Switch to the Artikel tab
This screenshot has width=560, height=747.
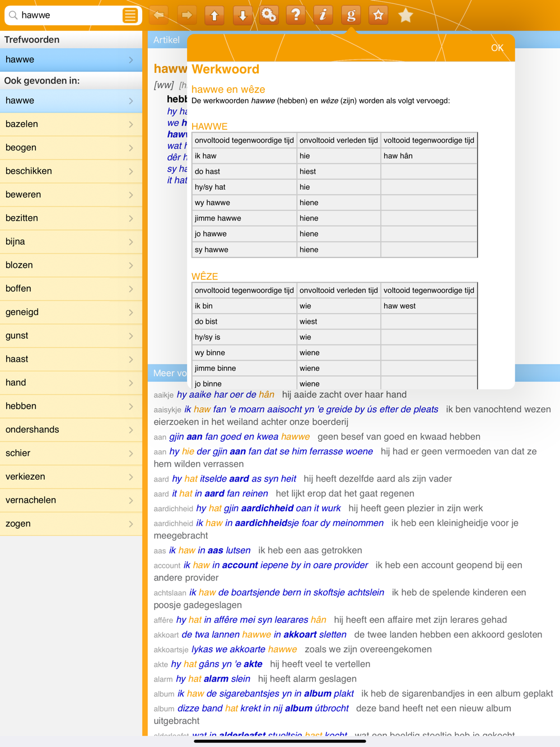click(167, 40)
